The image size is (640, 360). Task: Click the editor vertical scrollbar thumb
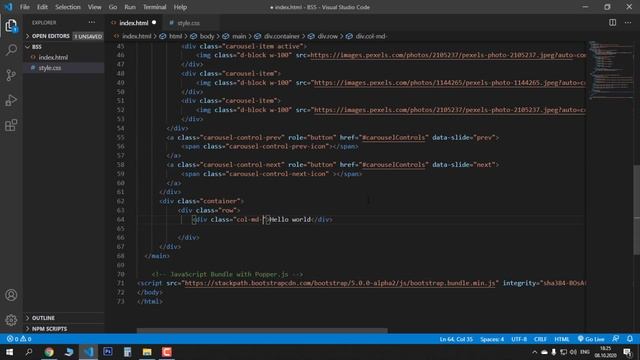click(636, 210)
